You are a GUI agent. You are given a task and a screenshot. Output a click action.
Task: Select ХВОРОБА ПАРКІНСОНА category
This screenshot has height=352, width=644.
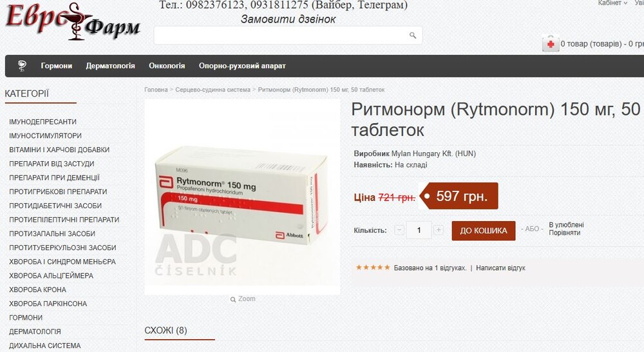[48, 304]
